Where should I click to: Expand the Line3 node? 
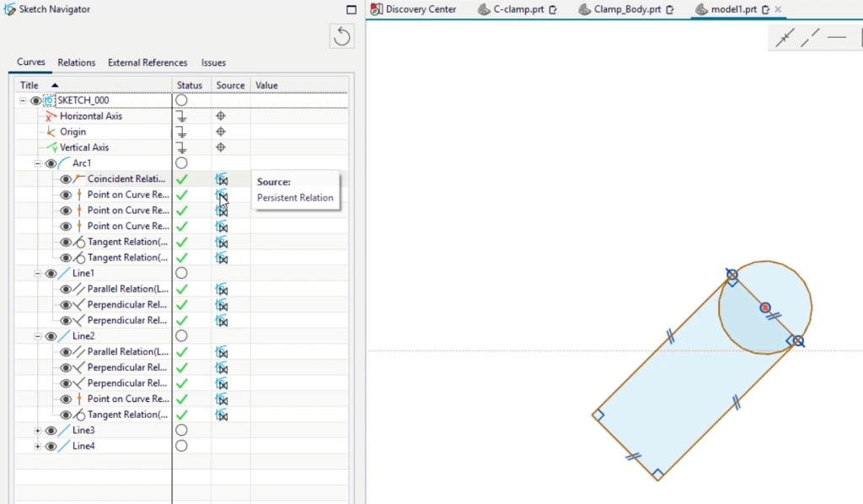(37, 431)
